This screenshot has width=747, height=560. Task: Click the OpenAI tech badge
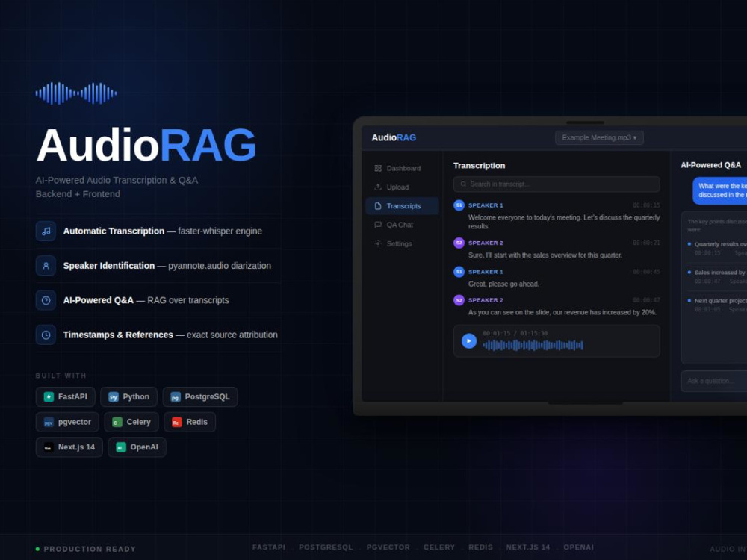tap(137, 447)
